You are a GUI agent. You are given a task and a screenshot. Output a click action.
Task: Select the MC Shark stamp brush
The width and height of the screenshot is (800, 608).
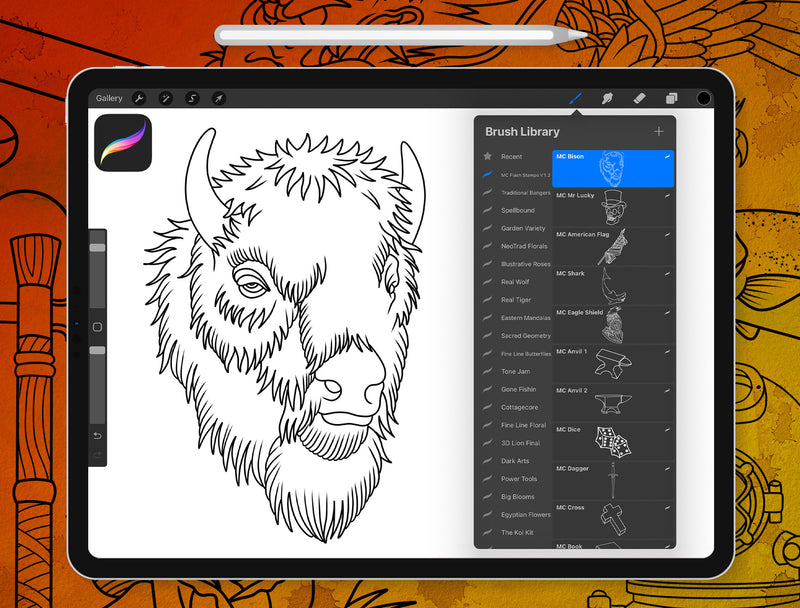tap(613, 285)
